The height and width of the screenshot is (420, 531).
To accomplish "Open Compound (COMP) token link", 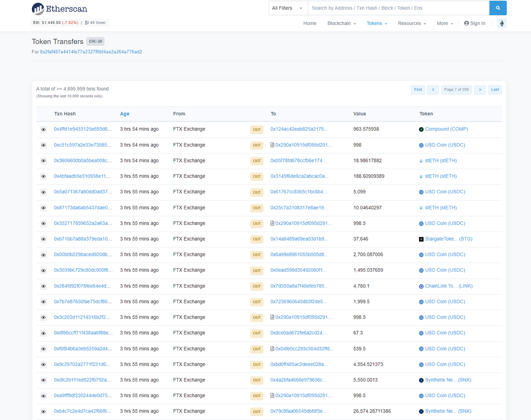I will (446, 129).
